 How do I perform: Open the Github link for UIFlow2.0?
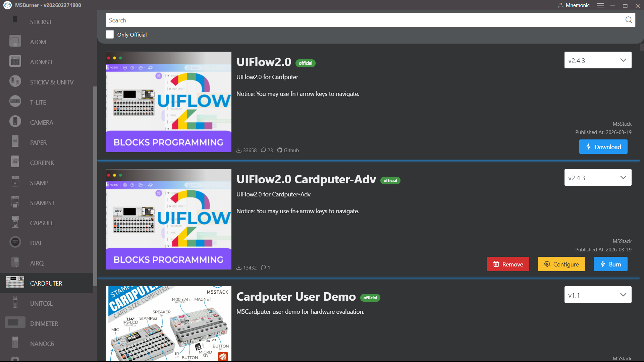(x=288, y=150)
